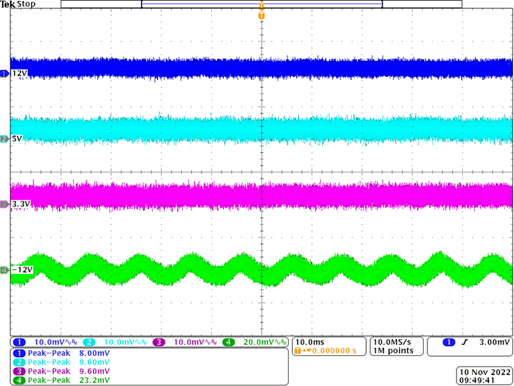Click channel 1 badge showing 10.0mV scale
This screenshot has width=514, height=386.
[19, 342]
